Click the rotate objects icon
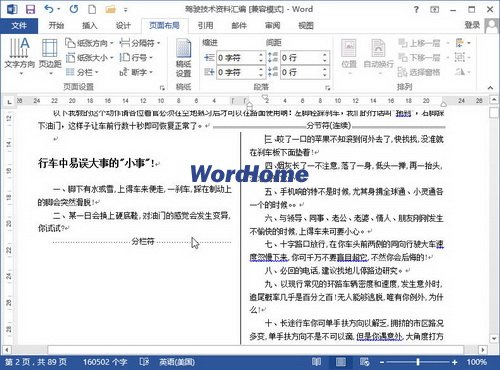Image resolution: width=500 pixels, height=370 pixels. click(x=460, y=72)
